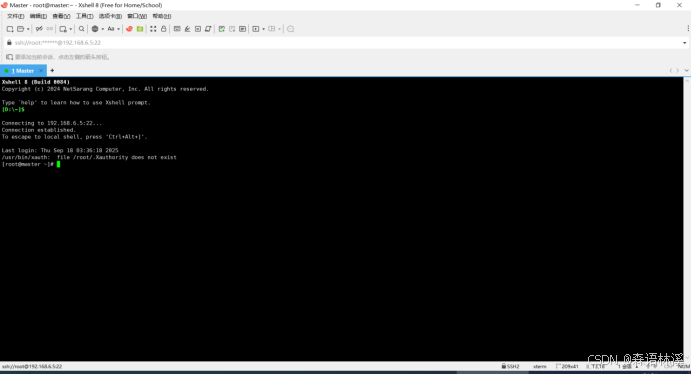
Task: Click the terminal vertical scrollbar
Action: pos(687,219)
